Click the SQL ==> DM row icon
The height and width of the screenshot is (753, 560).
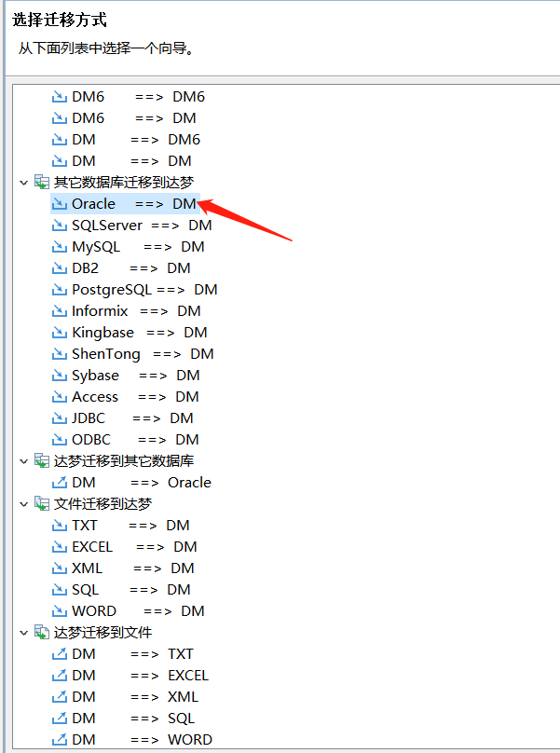click(x=59, y=590)
